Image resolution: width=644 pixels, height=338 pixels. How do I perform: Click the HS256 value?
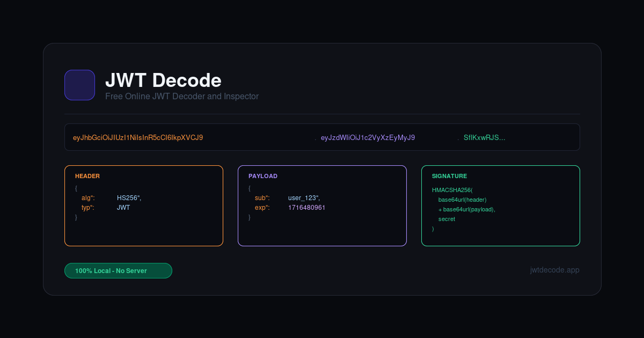coord(129,198)
